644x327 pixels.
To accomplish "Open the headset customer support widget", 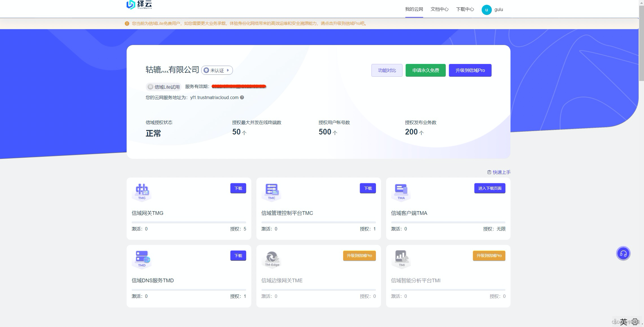I will tap(623, 253).
